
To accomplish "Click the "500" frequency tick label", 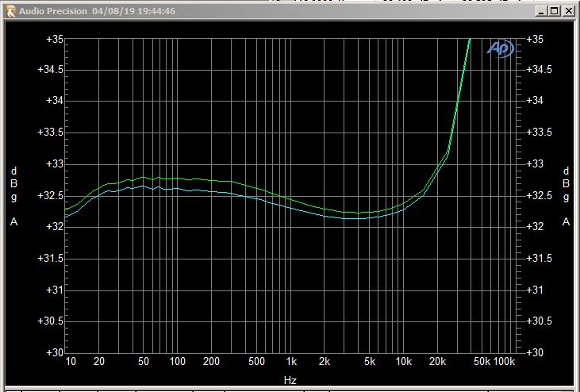I will 256,361.
